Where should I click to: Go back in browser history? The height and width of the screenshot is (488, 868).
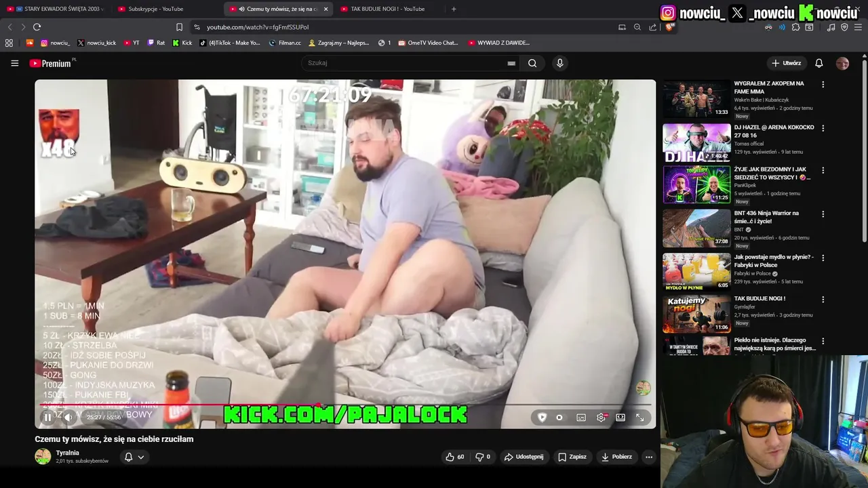[x=9, y=27]
